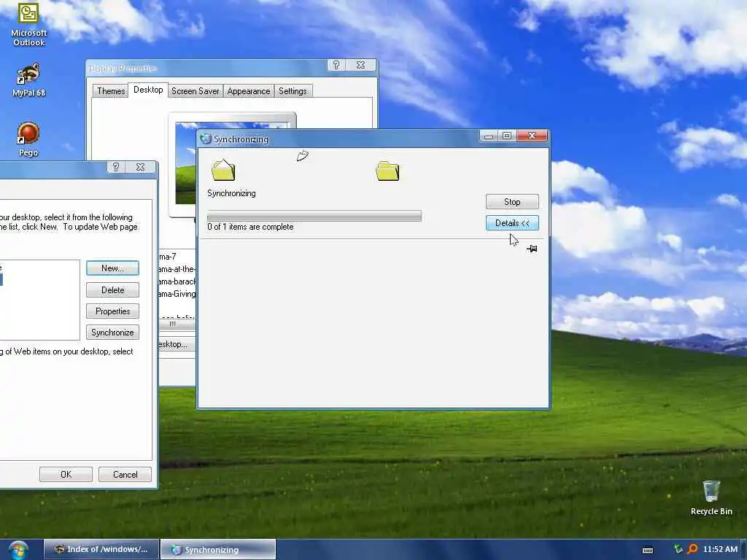Click the network sync tray icon
Image resolution: width=747 pixels, height=560 pixels.
[678, 549]
